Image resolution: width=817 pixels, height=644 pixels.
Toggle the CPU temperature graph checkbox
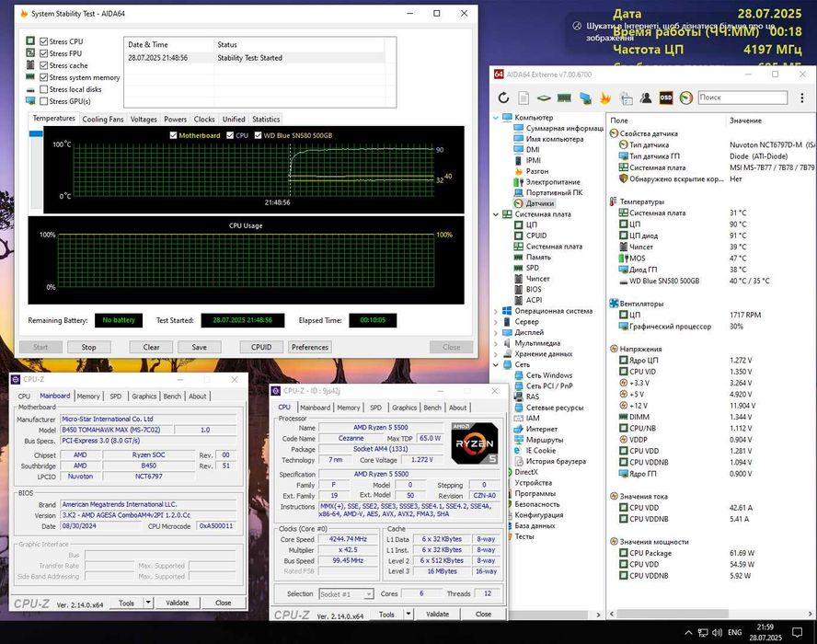tap(230, 135)
